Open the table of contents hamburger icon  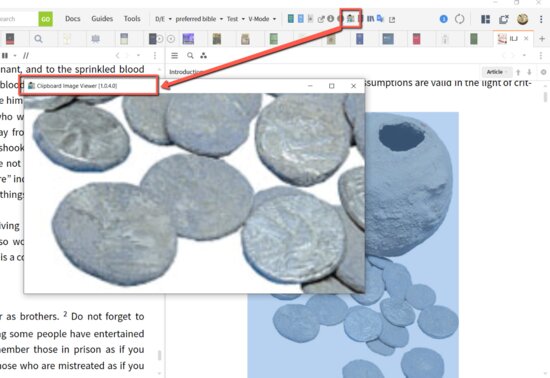tap(174, 55)
